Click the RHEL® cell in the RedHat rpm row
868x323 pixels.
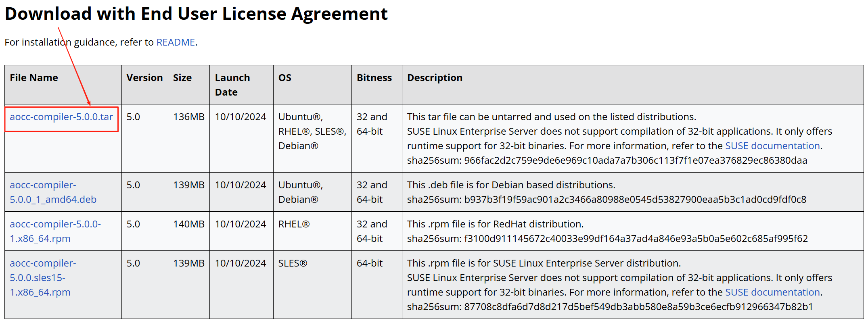tap(294, 224)
